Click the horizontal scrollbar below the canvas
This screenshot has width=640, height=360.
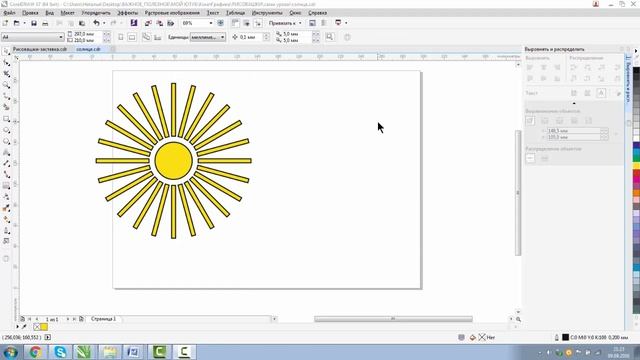[x=393, y=319]
